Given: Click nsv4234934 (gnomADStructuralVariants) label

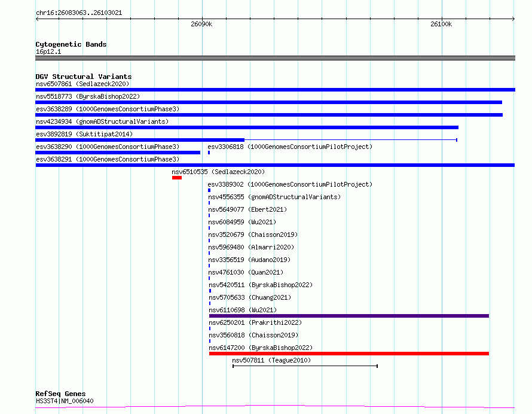Looking at the screenshot, I should [102, 121].
